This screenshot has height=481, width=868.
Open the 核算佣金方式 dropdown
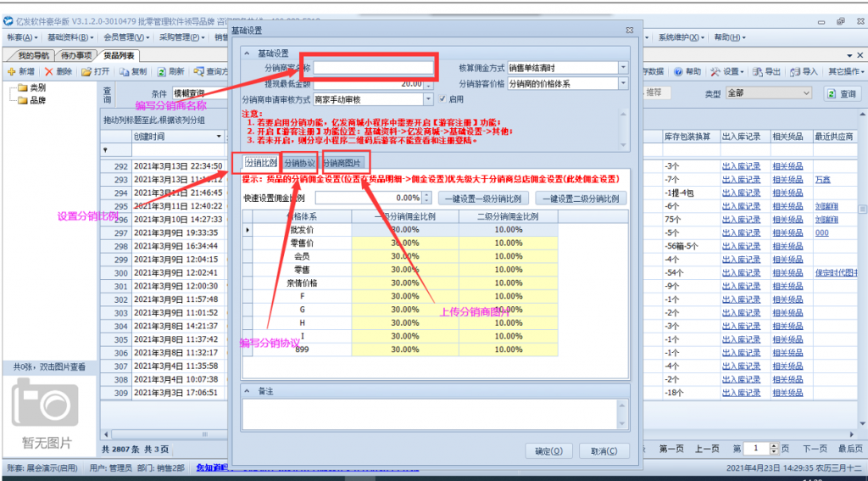(623, 68)
